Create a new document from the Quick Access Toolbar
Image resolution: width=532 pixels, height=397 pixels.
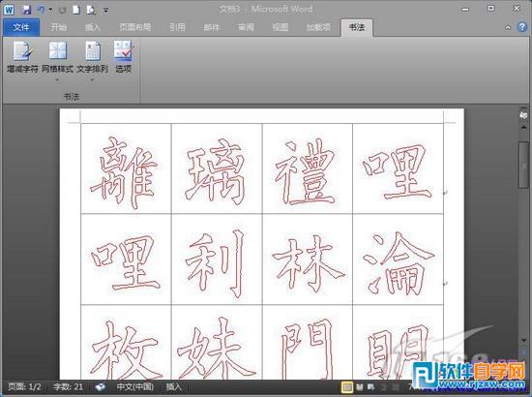click(76, 10)
